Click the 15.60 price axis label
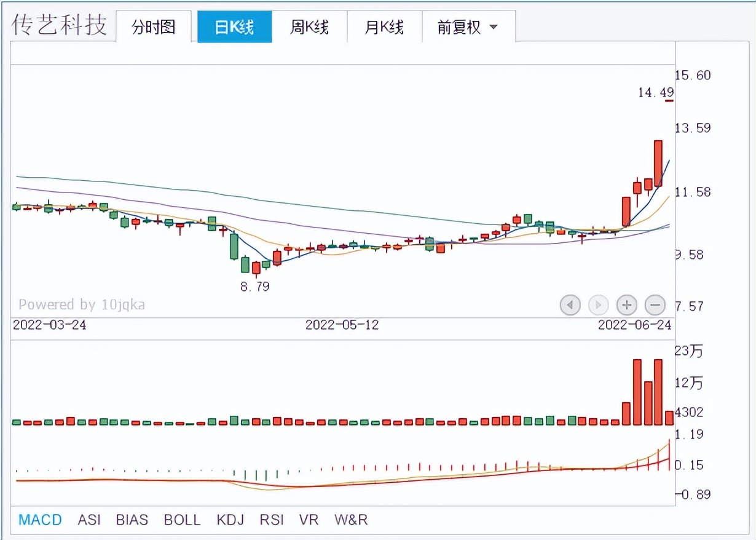This screenshot has height=540, width=756. (x=693, y=75)
